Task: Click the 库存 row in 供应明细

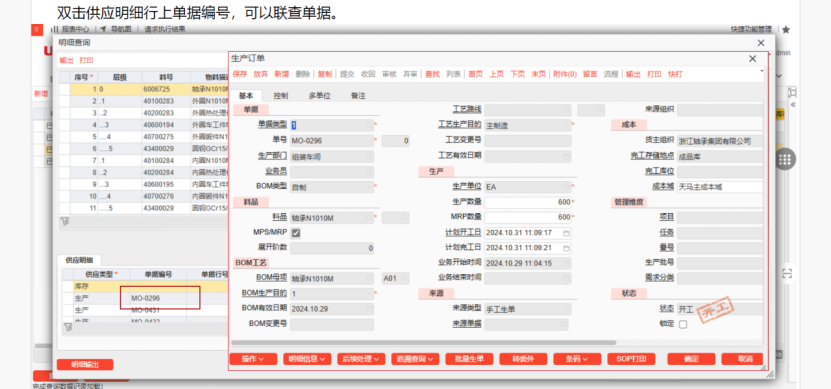Action: click(145, 286)
